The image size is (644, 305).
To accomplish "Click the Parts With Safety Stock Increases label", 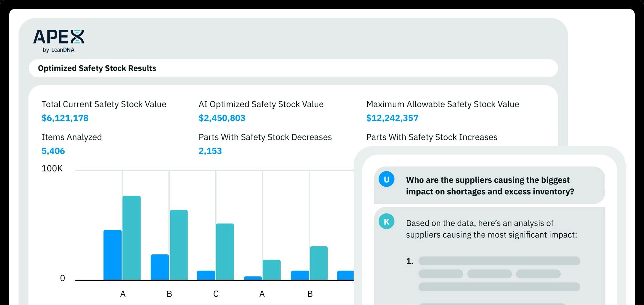I will pyautogui.click(x=431, y=137).
